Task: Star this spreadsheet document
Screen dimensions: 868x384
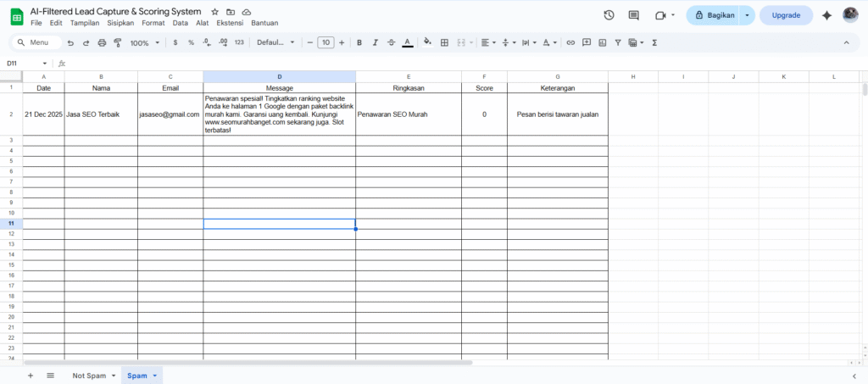Action: 214,12
